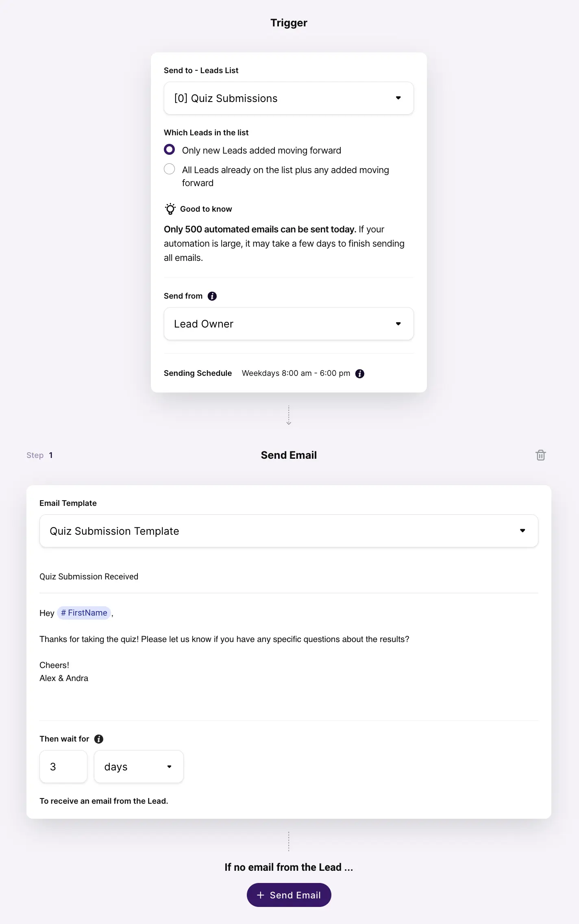The height and width of the screenshot is (924, 579).
Task: Click the #FirstName merge tag
Action: 84,613
